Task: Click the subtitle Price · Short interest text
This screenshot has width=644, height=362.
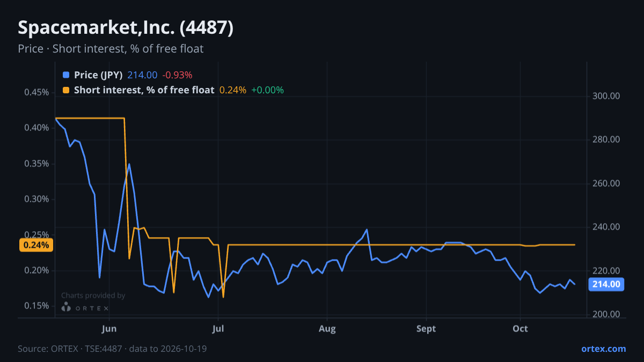Action: coord(111,49)
